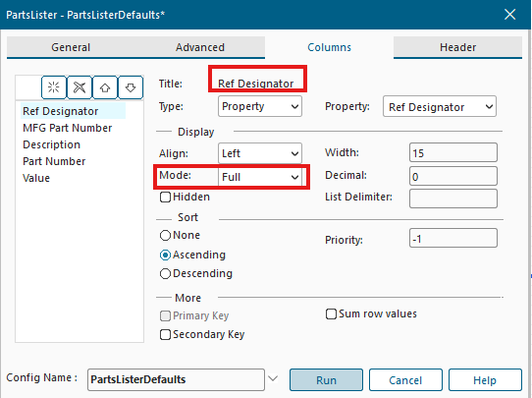Switch to the Advanced tab
The width and height of the screenshot is (532, 398).
(x=200, y=47)
